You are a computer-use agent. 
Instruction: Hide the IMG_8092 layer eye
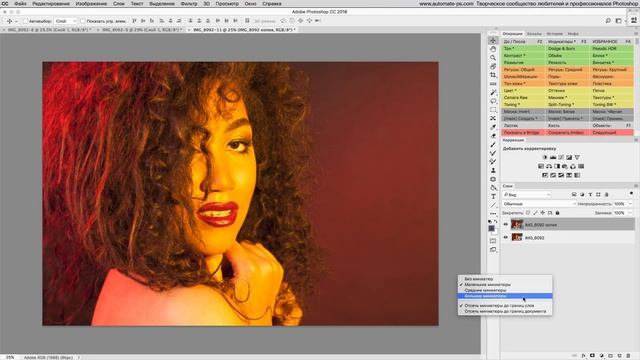[506, 237]
